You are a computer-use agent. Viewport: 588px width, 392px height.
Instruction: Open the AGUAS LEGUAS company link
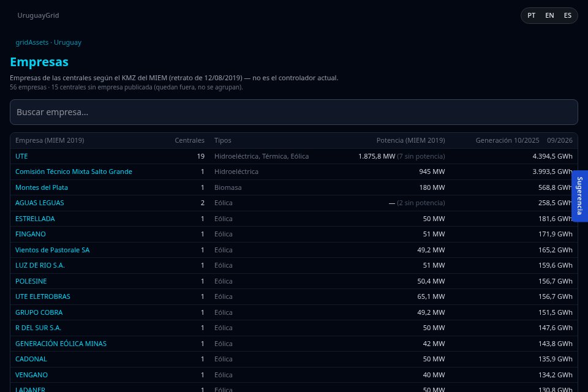coord(39,203)
